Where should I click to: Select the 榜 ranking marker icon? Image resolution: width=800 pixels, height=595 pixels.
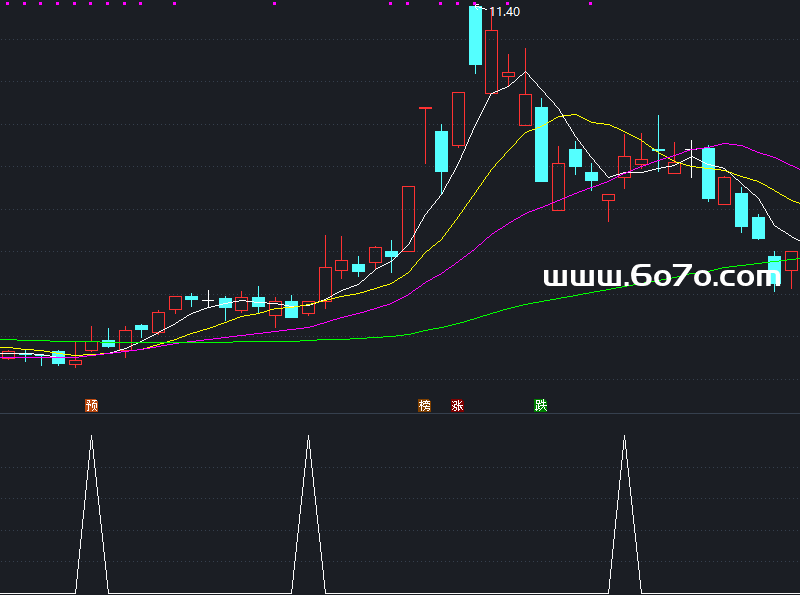pyautogui.click(x=425, y=405)
